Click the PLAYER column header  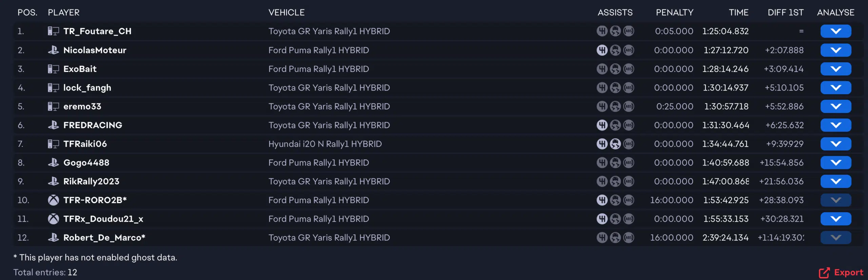(x=63, y=13)
